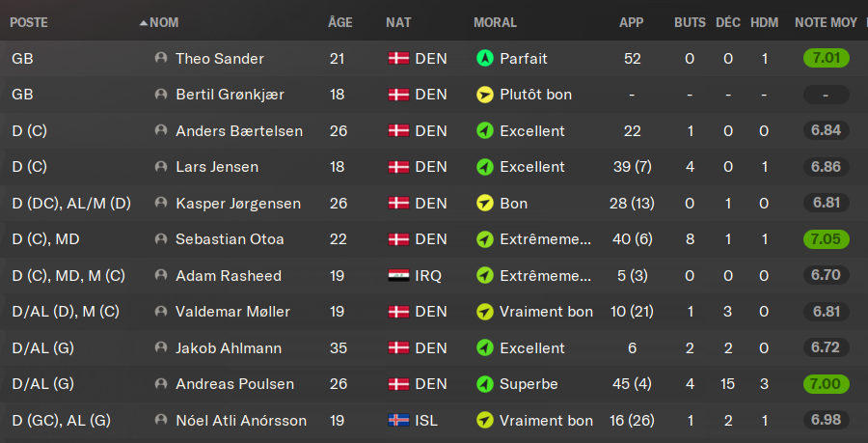Click Valdemar Møller name link
Screen dimensions: 868x443
coord(232,312)
